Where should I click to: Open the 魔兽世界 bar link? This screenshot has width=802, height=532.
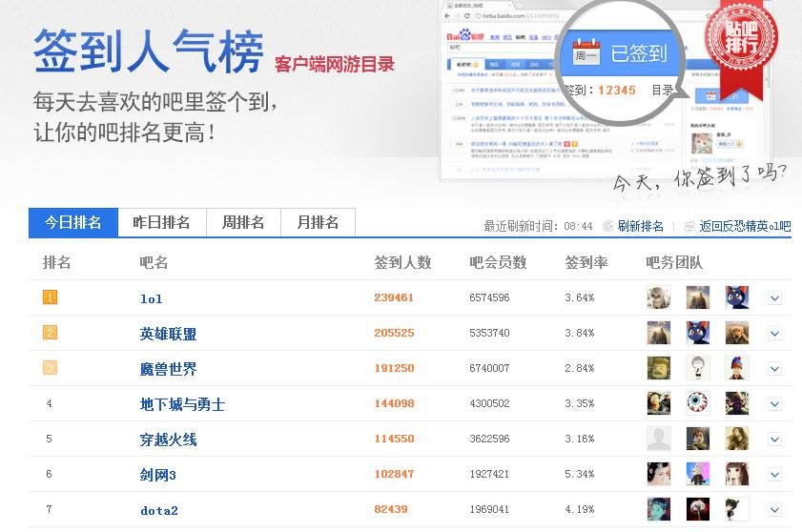(x=168, y=369)
